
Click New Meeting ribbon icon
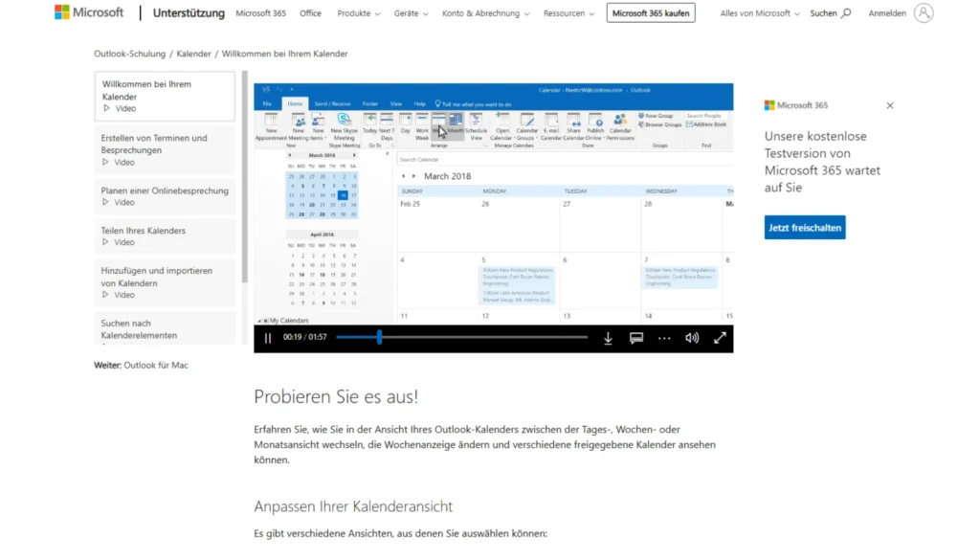coord(299,127)
